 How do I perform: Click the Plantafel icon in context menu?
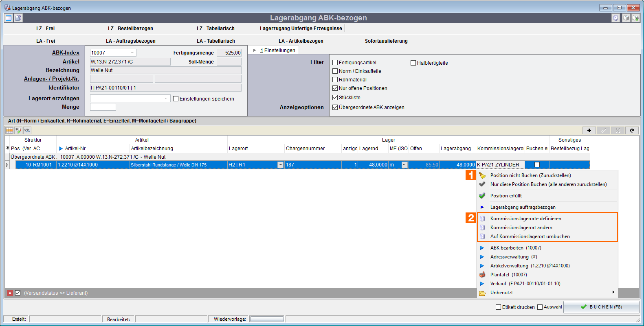click(482, 275)
